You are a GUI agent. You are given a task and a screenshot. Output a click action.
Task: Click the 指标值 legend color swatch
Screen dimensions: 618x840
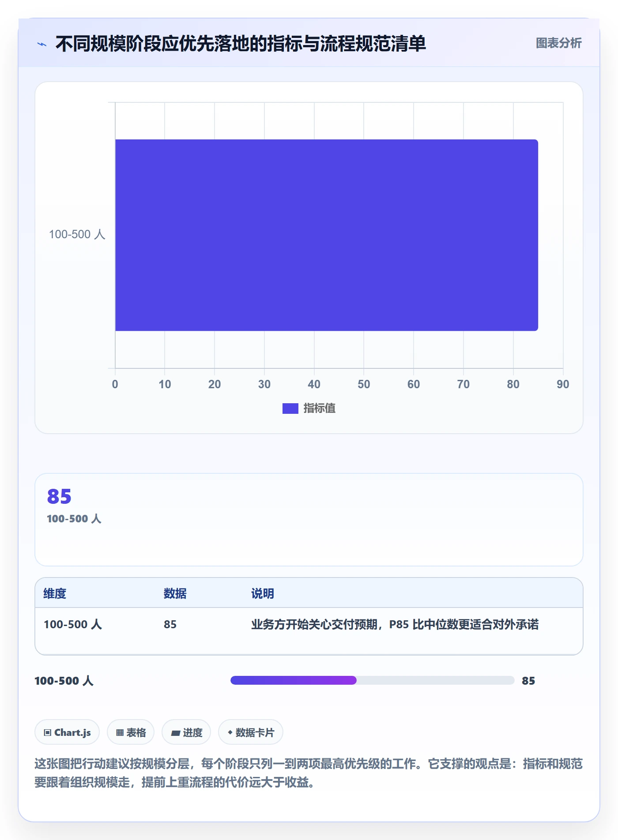click(290, 409)
